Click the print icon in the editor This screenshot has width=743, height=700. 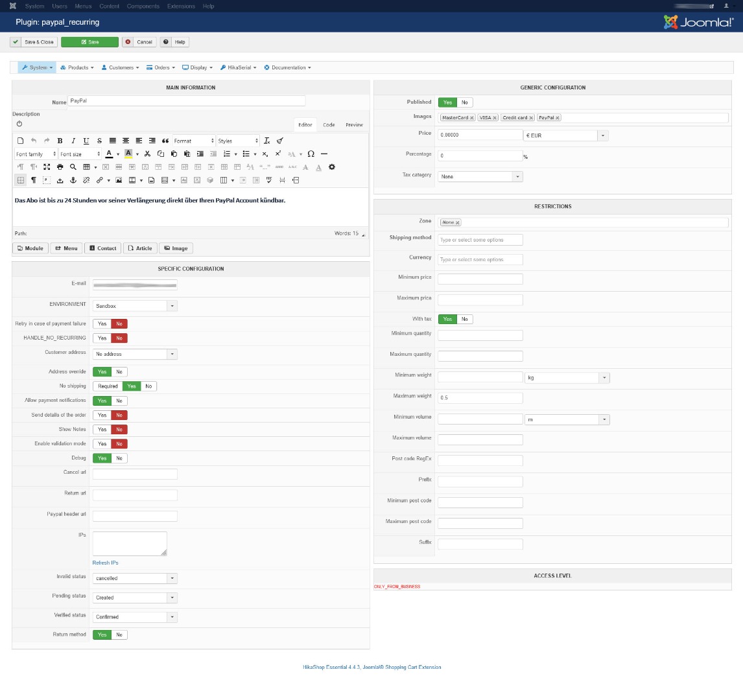[x=60, y=167]
